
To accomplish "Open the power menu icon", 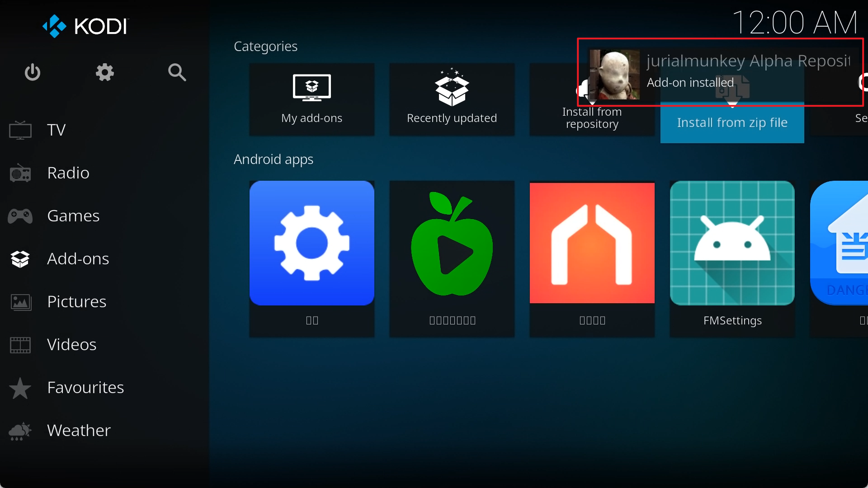I will tap(33, 72).
